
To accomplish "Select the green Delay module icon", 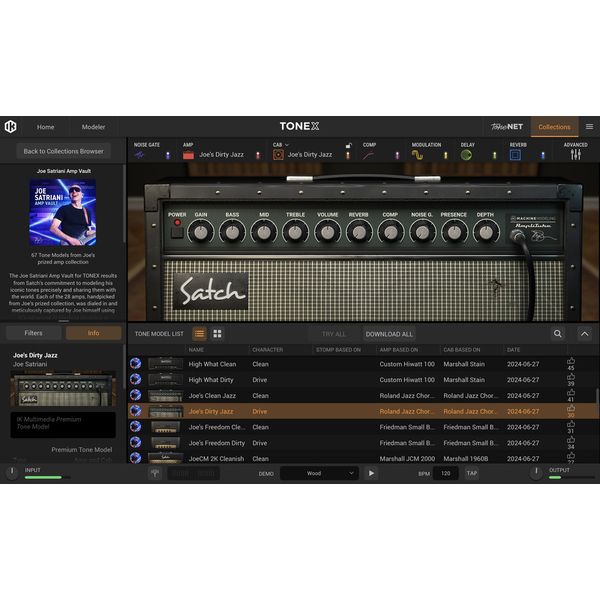I will coord(466,155).
